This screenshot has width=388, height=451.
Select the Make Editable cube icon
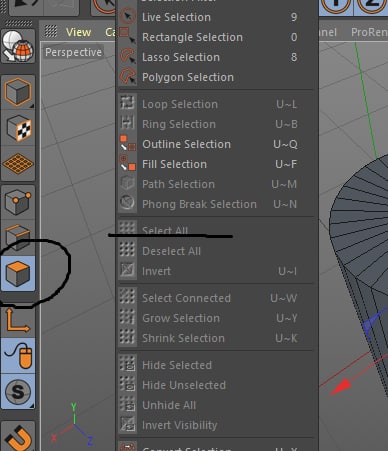[x=18, y=92]
